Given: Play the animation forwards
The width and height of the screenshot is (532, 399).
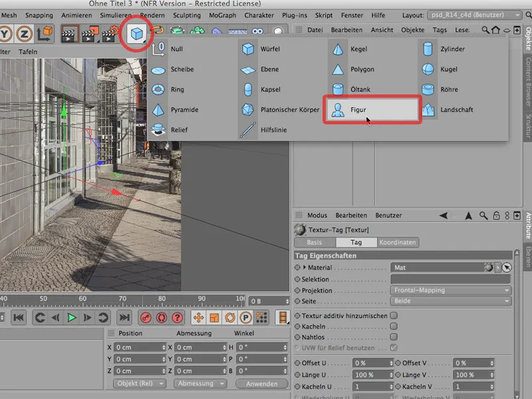Looking at the screenshot, I should tap(72, 318).
